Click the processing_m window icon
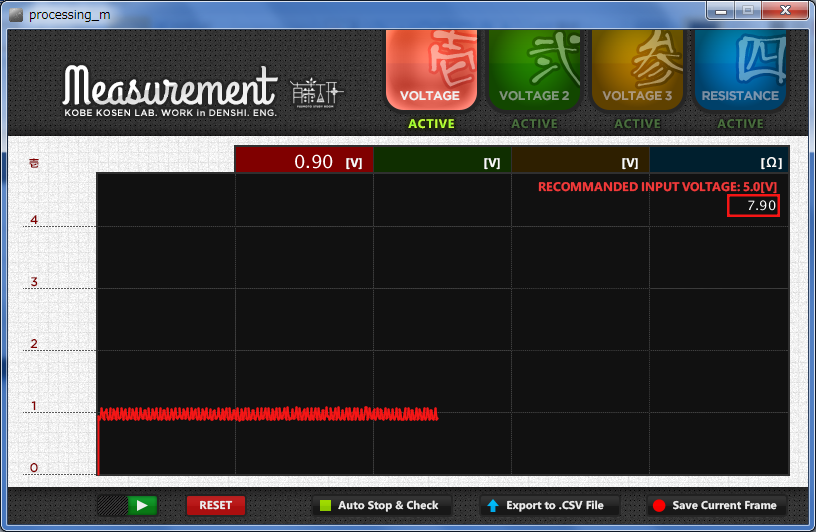 16,15
